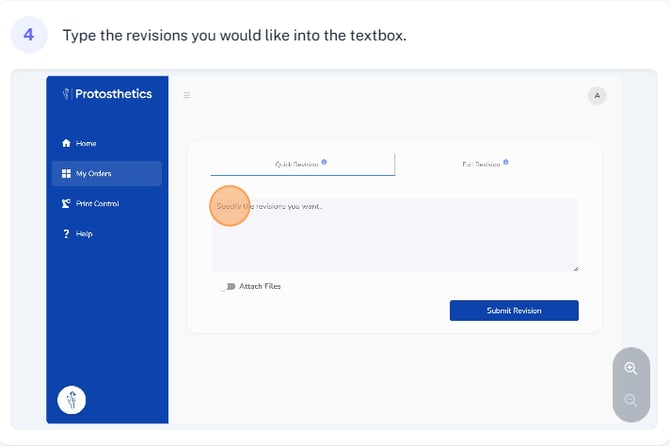Viewport: 670px width, 446px height.
Task: Click the Help question mark icon
Action: pyautogui.click(x=66, y=234)
